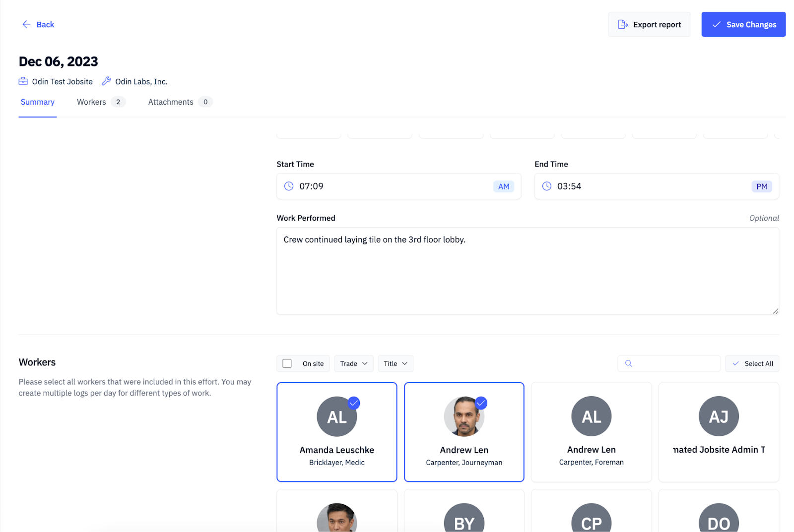The image size is (794, 532).
Task: Switch to the Summary tab
Action: click(38, 102)
